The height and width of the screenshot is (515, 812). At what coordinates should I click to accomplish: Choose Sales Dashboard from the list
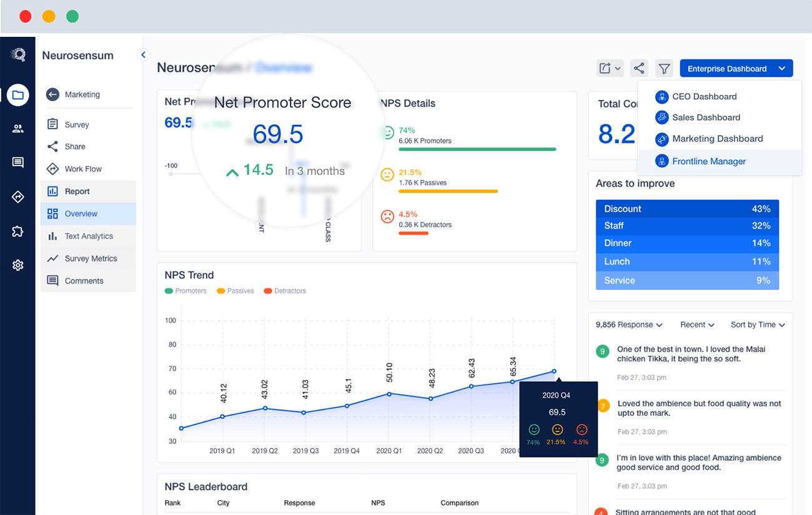tap(720, 117)
